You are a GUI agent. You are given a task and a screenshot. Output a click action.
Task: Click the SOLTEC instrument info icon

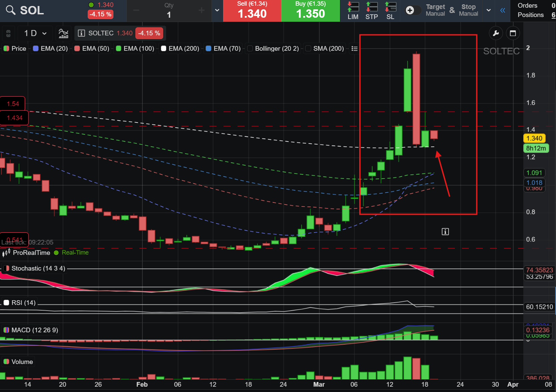(81, 33)
